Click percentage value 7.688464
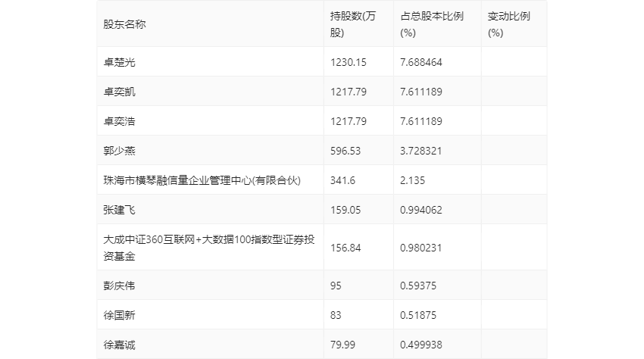This screenshot has height=359, width=644. tap(421, 62)
